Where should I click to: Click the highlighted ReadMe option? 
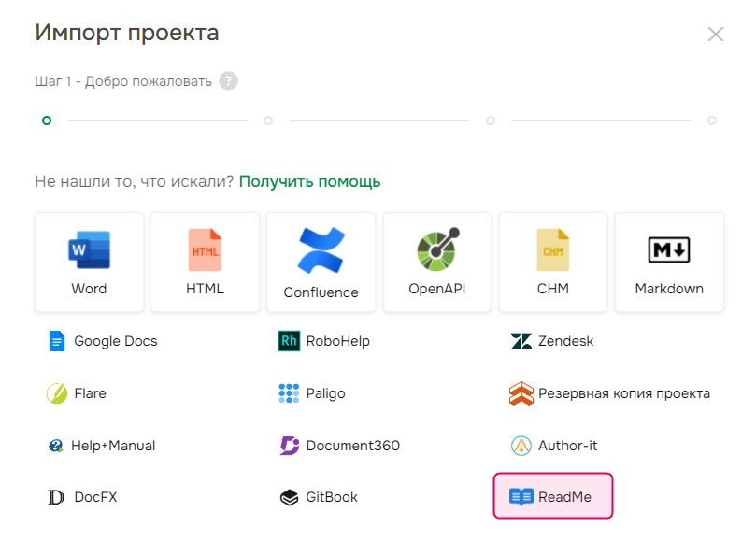(x=552, y=496)
